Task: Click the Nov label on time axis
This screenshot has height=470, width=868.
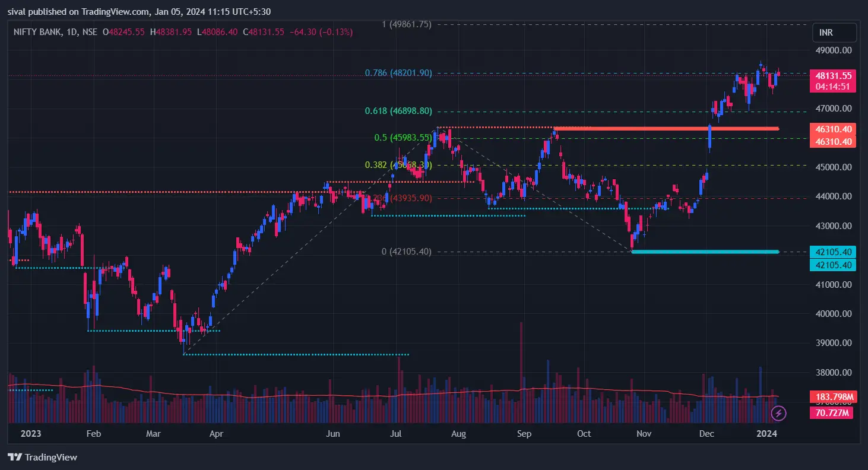Action: coord(644,434)
